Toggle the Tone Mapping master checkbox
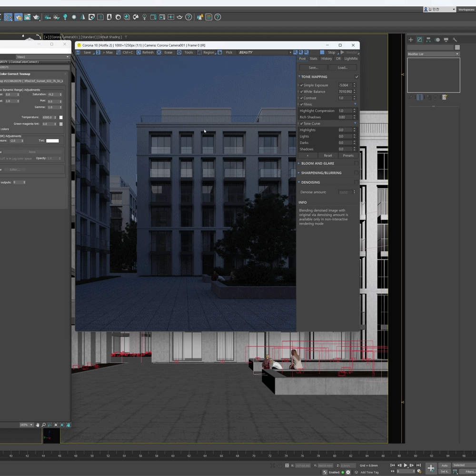This screenshot has height=476, width=476. pyautogui.click(x=357, y=77)
